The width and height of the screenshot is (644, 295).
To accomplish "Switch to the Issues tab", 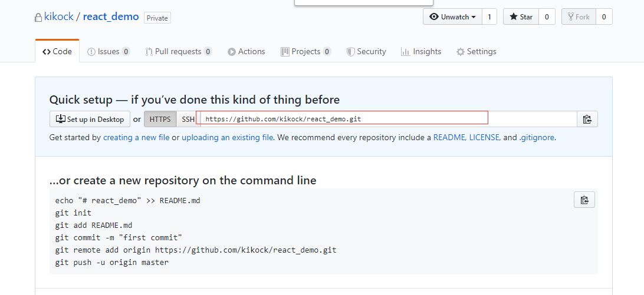I will (x=109, y=51).
